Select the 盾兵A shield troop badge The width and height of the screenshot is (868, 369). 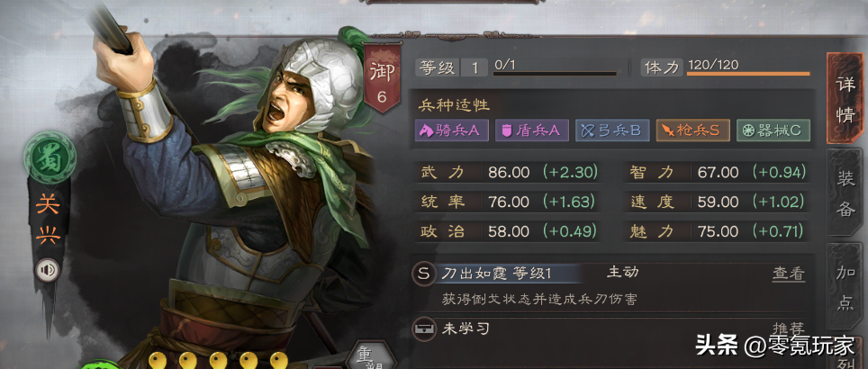(532, 130)
